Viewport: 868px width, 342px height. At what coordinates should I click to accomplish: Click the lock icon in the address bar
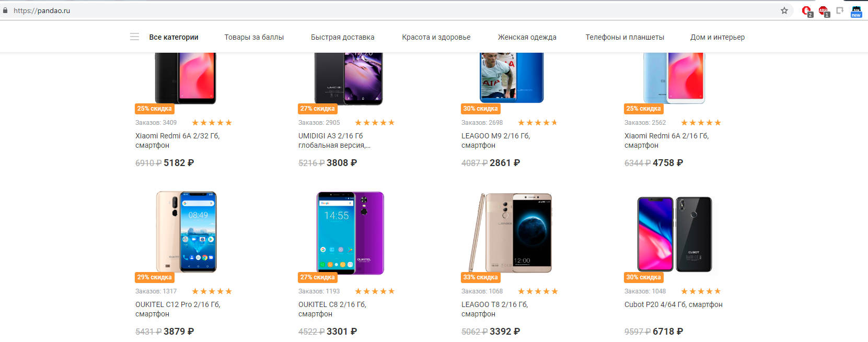(x=5, y=10)
